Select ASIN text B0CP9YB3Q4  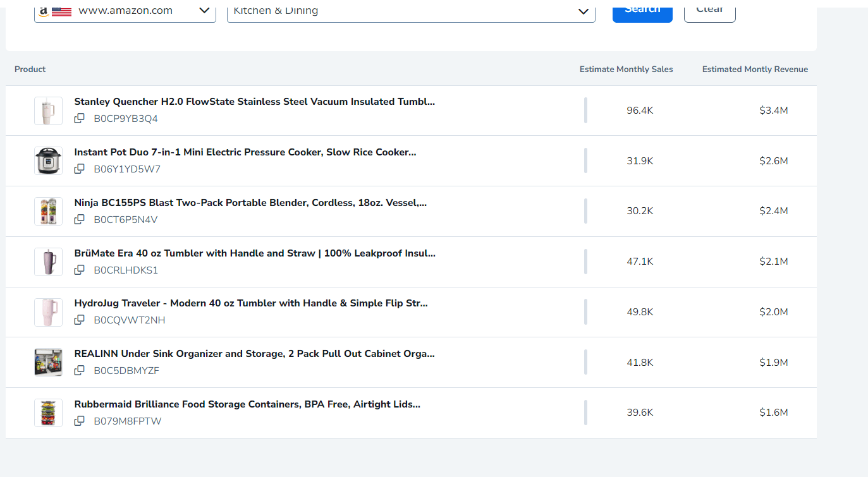click(x=126, y=119)
